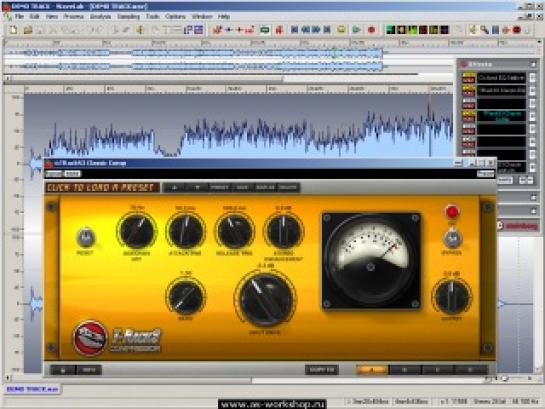Click the large Input Drive knob
Image resolution: width=545 pixels, height=409 pixels.
coord(266,299)
